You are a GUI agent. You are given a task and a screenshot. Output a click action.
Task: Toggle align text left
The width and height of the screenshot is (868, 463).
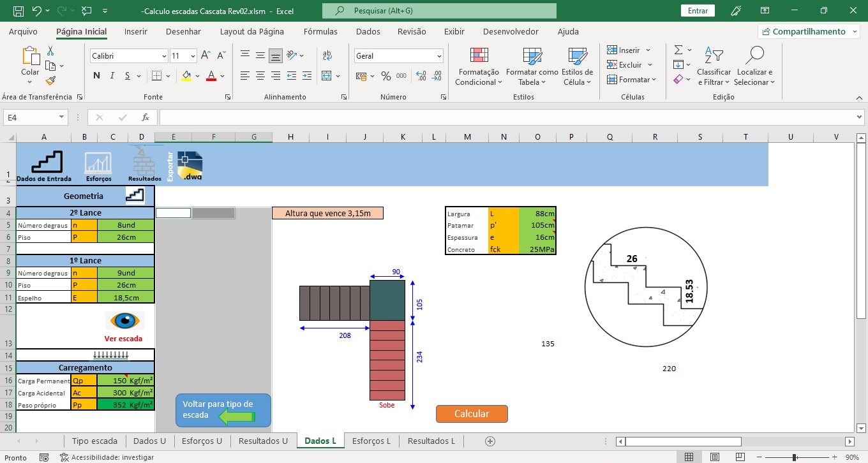[244, 76]
